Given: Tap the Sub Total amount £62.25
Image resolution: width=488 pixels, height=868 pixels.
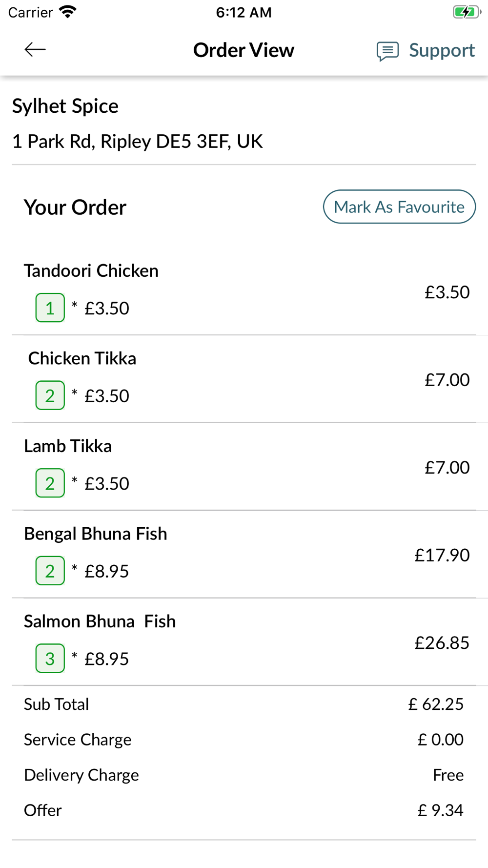Looking at the screenshot, I should (436, 704).
